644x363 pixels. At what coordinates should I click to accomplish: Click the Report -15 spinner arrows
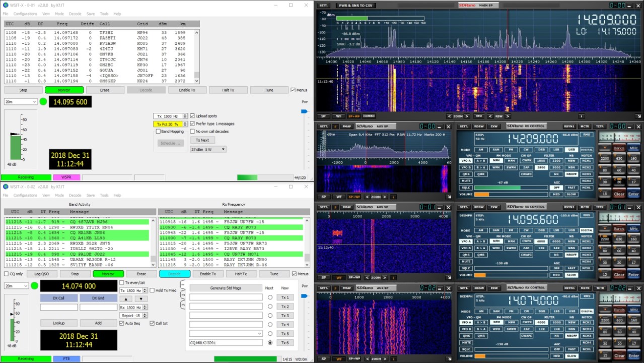145,316
